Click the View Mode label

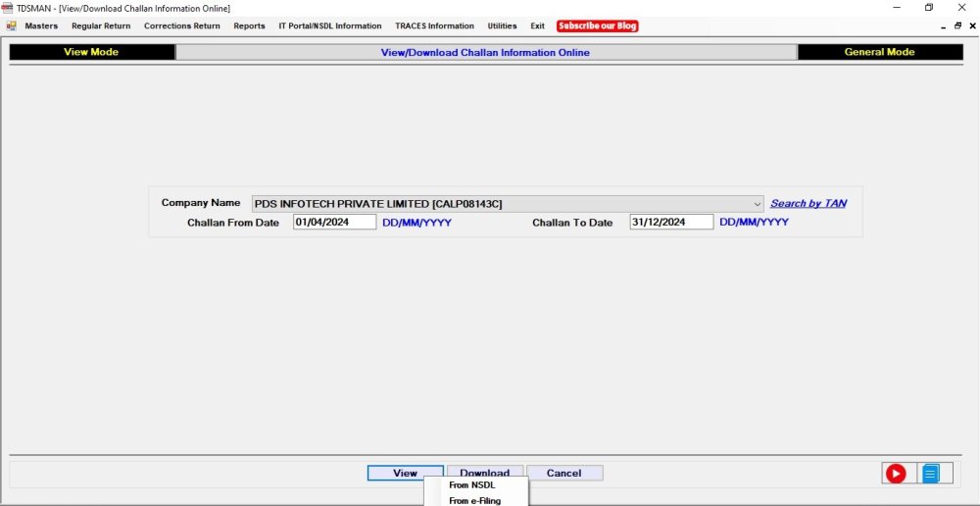pyautogui.click(x=91, y=52)
